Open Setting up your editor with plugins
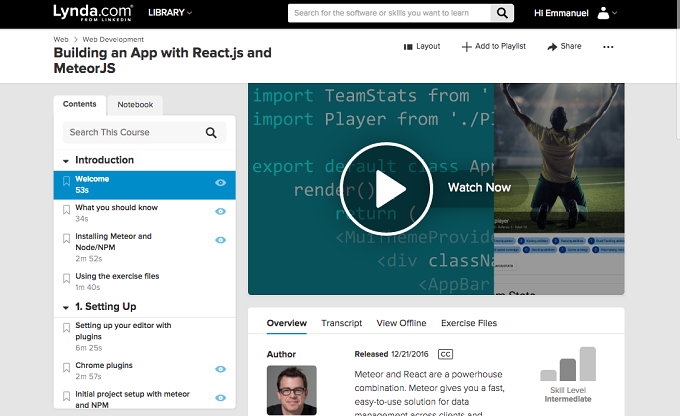Image resolution: width=680 pixels, height=416 pixels. (x=144, y=337)
